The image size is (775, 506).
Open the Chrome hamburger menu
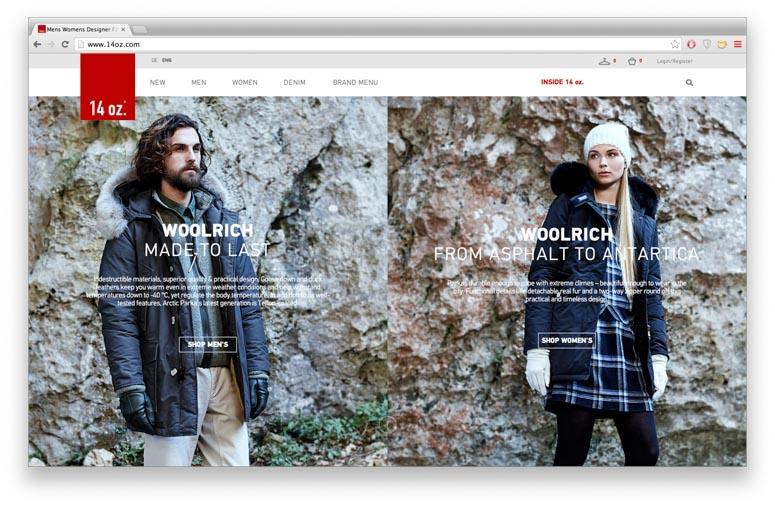[737, 44]
